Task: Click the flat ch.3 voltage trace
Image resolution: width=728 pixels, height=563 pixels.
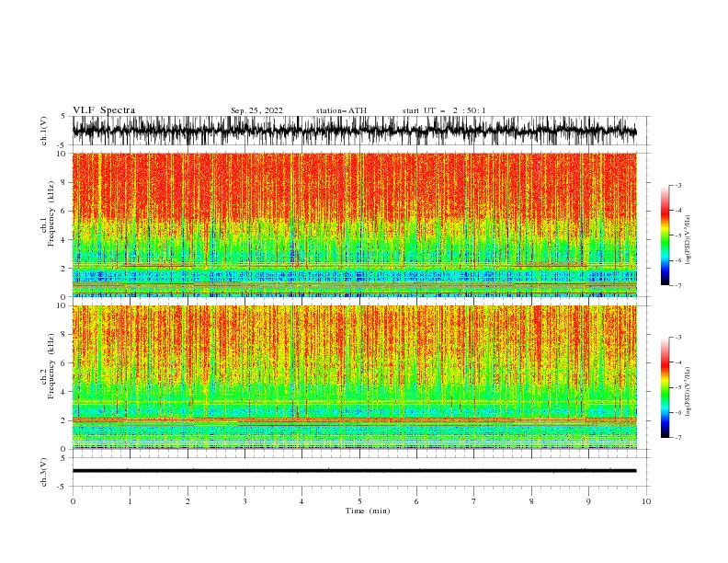Action: pos(354,471)
